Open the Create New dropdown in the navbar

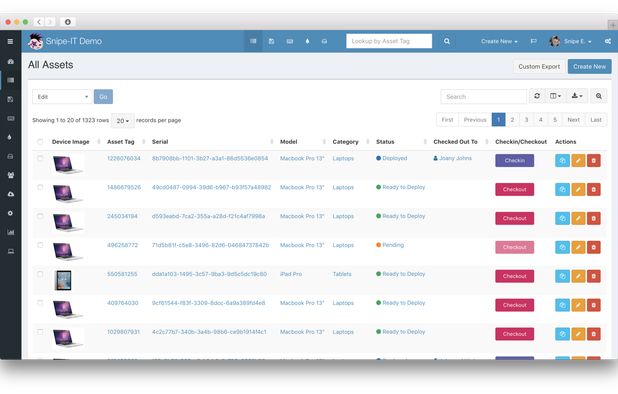tap(499, 41)
